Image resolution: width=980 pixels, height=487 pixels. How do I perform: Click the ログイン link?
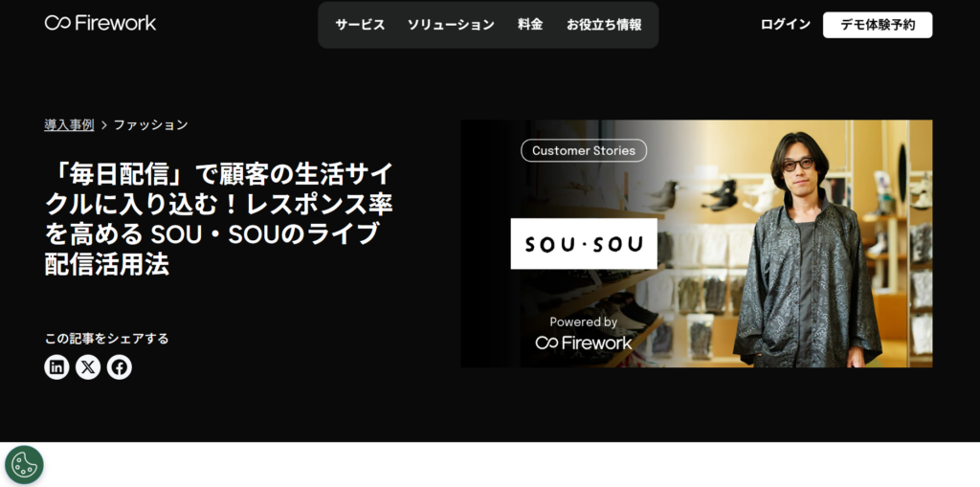[786, 24]
